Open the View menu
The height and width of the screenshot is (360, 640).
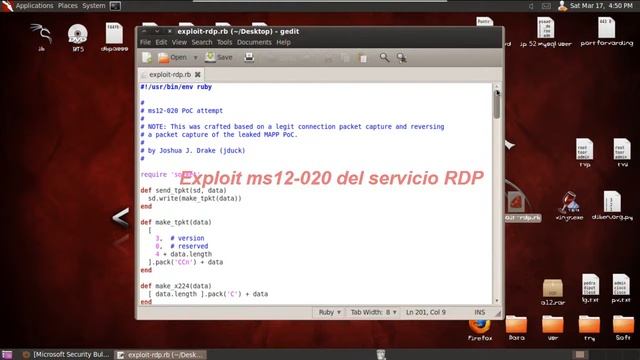click(179, 42)
